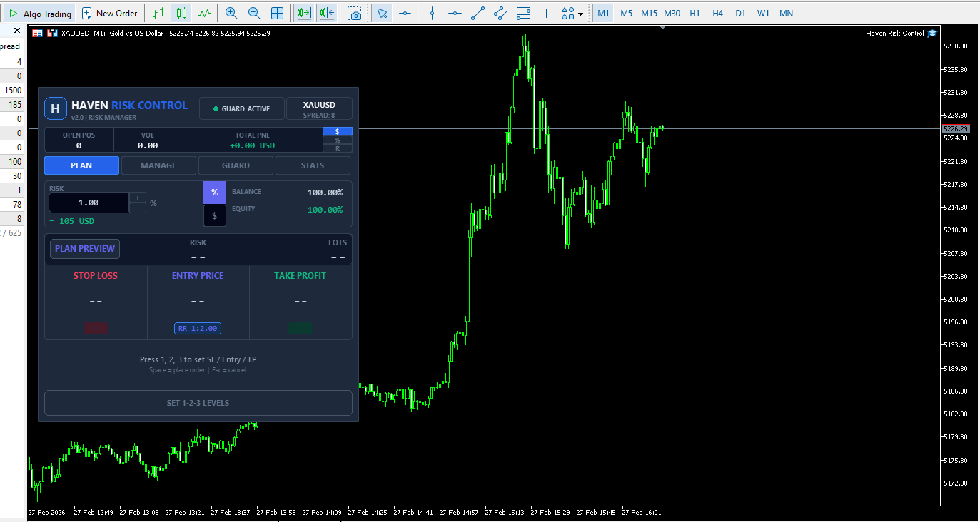Close the left side panel
This screenshot has height=522, width=980.
point(17,31)
